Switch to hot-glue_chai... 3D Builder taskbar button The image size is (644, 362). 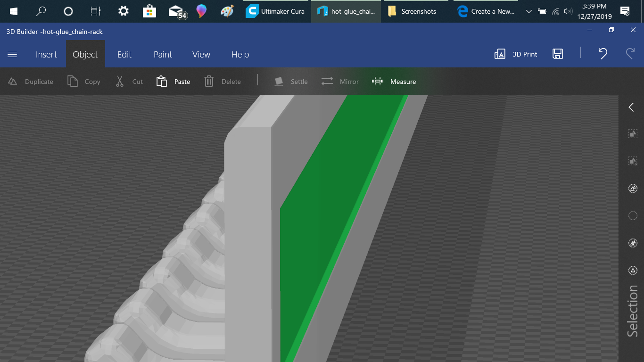point(346,11)
